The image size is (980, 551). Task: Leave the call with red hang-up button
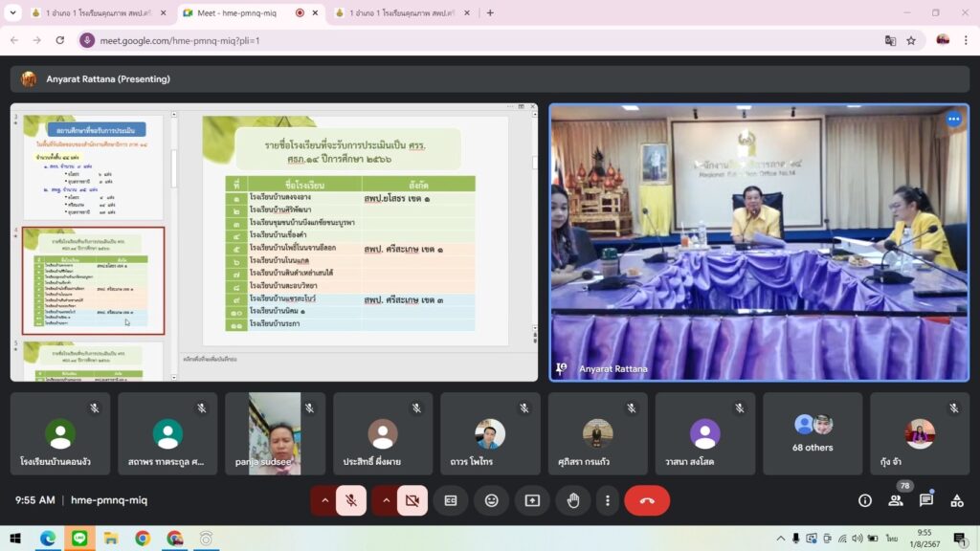pos(647,500)
